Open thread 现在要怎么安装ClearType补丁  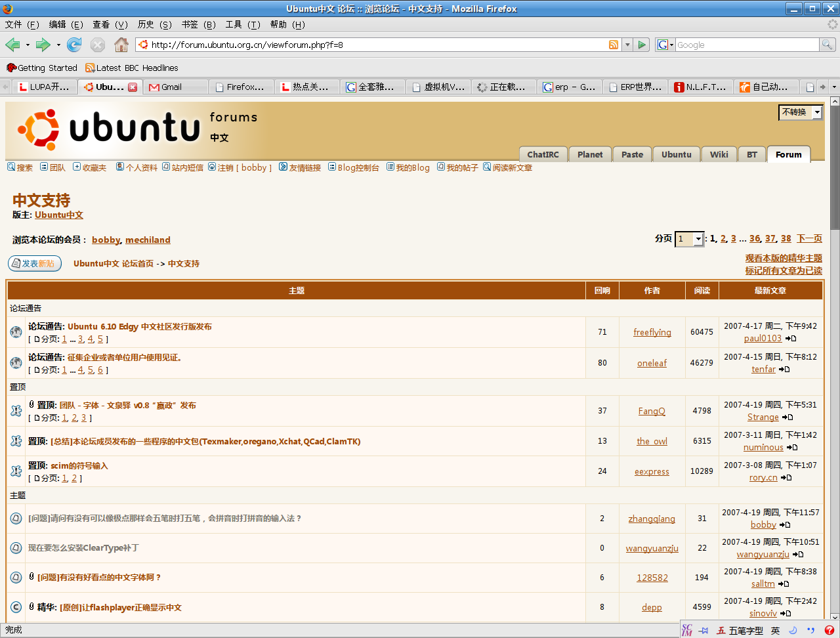83,548
